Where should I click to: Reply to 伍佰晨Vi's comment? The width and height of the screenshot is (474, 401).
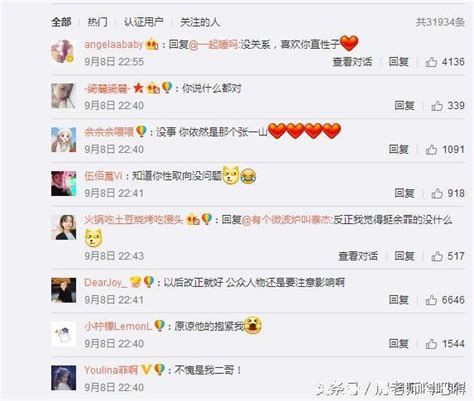click(404, 193)
